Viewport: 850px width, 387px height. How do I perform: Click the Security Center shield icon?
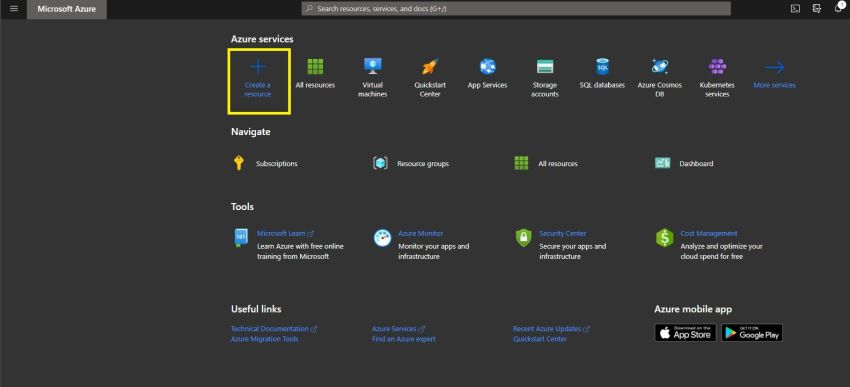(x=523, y=238)
